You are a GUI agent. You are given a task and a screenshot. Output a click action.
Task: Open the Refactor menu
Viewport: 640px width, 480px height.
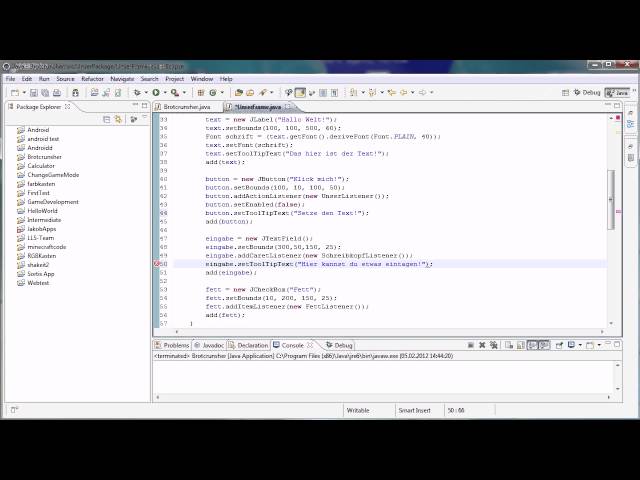pyautogui.click(x=92, y=79)
